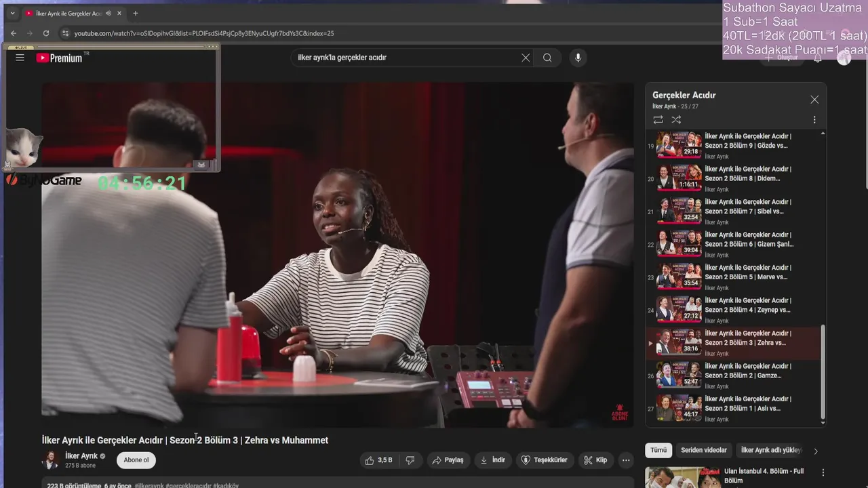Clear the search box with X icon

click(x=526, y=58)
